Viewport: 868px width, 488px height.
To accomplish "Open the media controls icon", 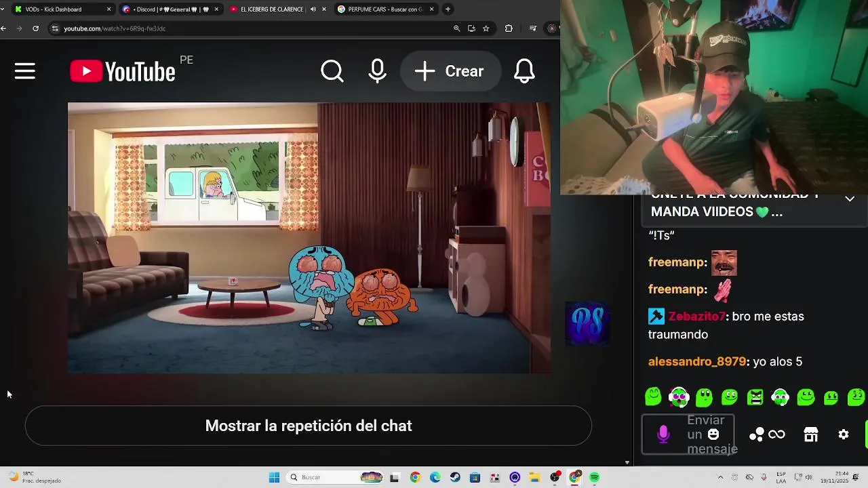I will tap(533, 28).
